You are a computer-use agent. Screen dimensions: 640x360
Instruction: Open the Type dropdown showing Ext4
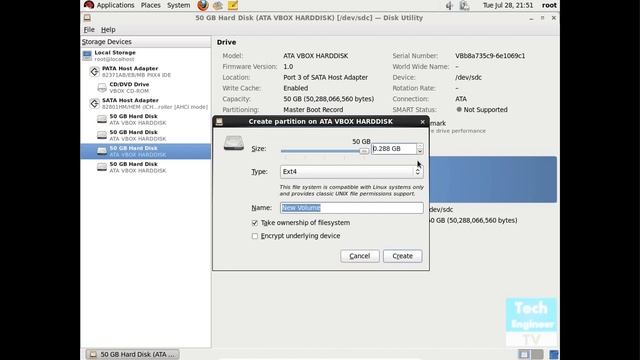[351, 171]
